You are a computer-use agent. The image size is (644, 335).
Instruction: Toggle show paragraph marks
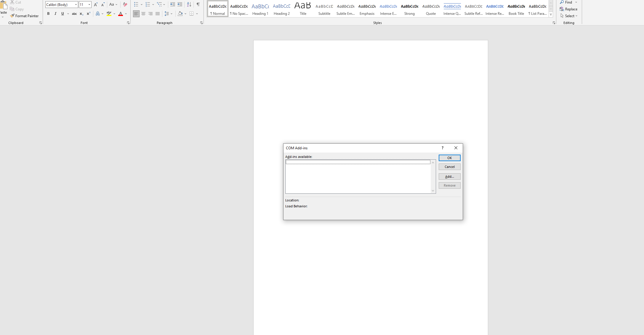(x=198, y=4)
